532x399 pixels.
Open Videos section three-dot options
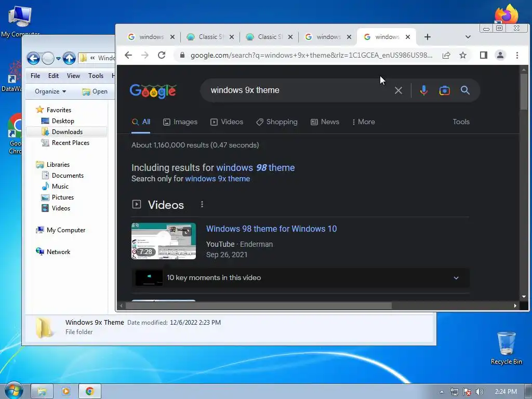tap(202, 204)
